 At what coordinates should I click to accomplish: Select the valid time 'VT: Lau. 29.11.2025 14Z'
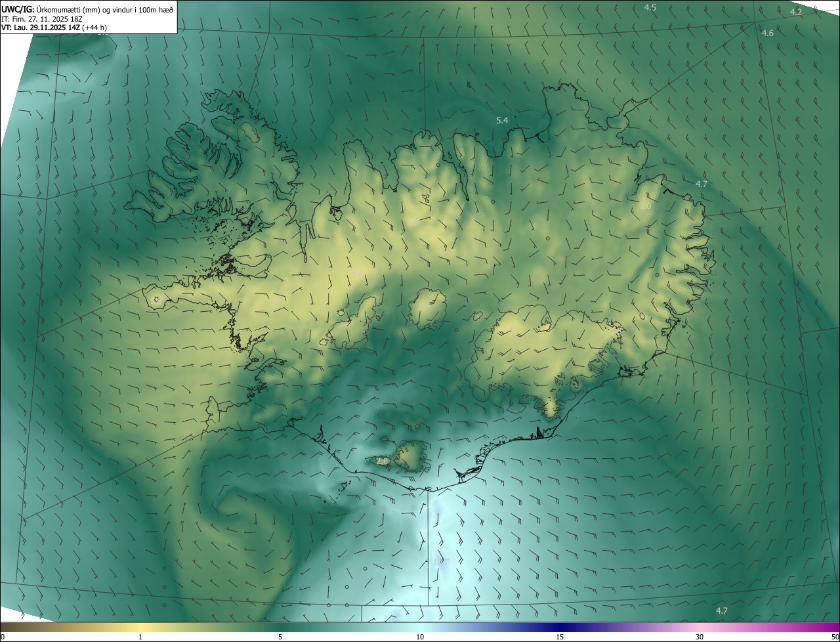coord(42,28)
